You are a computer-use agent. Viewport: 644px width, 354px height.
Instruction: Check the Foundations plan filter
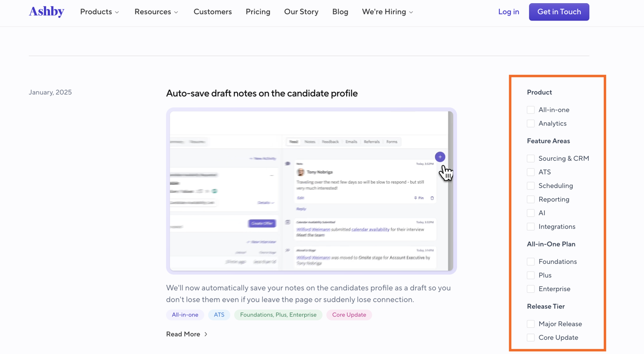[x=531, y=262]
